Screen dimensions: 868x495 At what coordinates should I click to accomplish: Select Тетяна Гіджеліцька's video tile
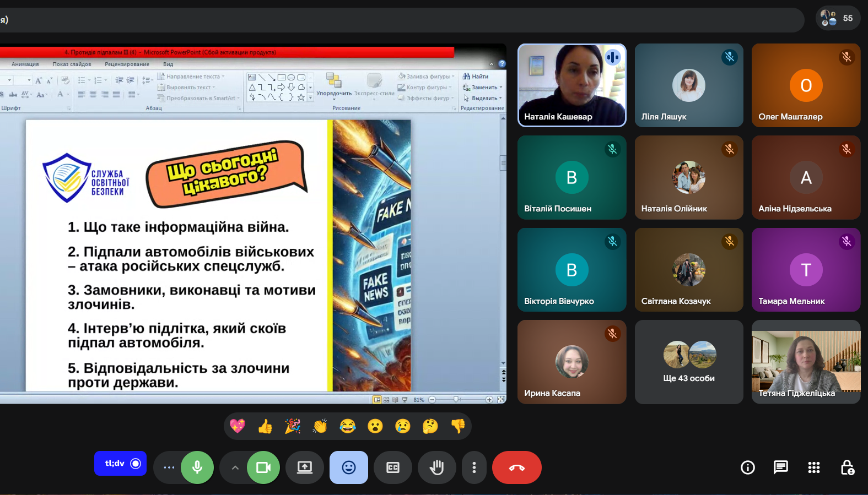(x=806, y=362)
